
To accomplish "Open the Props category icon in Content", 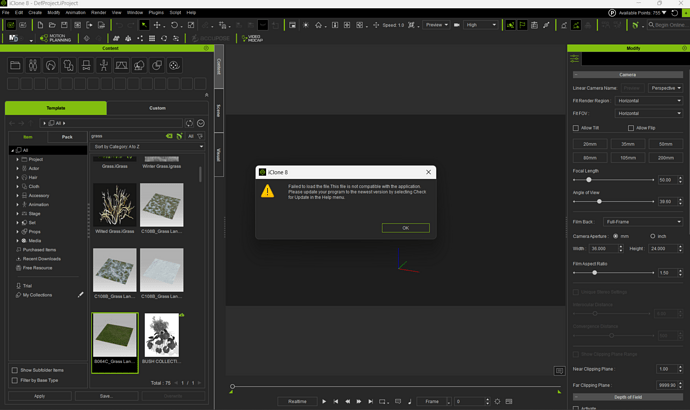I will (x=157, y=66).
